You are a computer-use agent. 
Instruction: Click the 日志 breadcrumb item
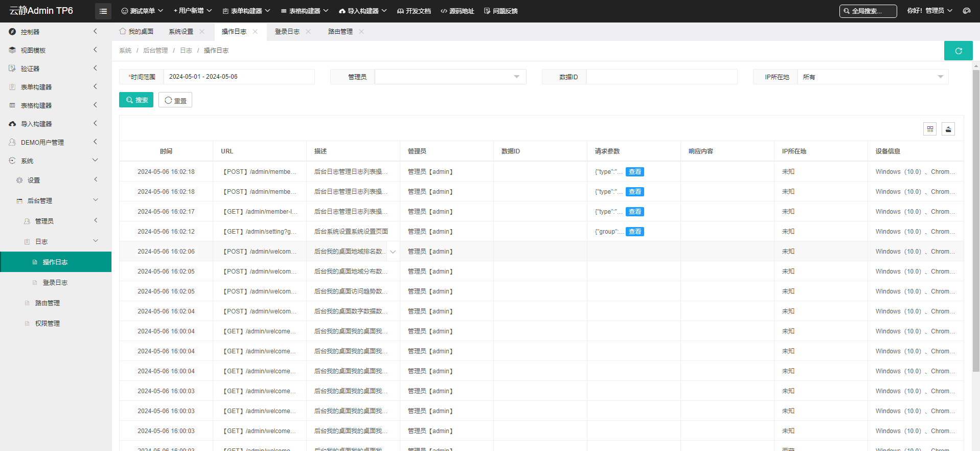(x=186, y=51)
